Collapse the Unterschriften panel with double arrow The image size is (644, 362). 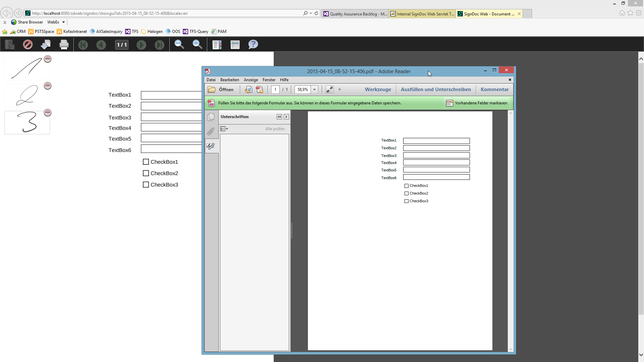click(279, 117)
